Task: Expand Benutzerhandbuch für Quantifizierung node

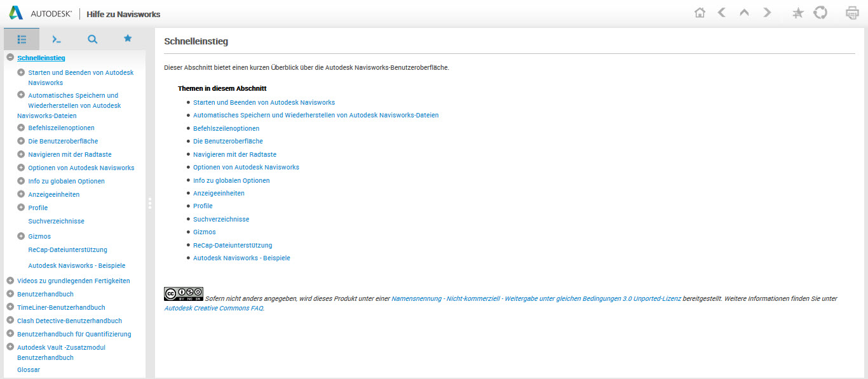Action: pos(10,334)
